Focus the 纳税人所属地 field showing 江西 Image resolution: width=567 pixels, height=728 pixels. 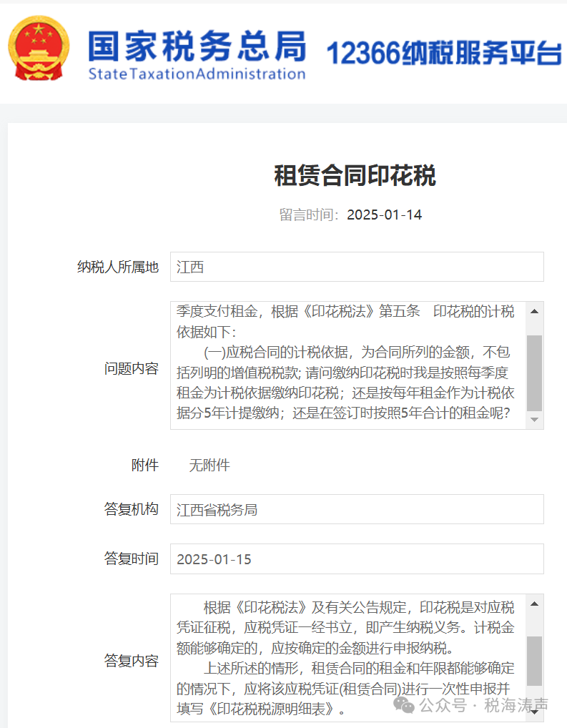(356, 267)
